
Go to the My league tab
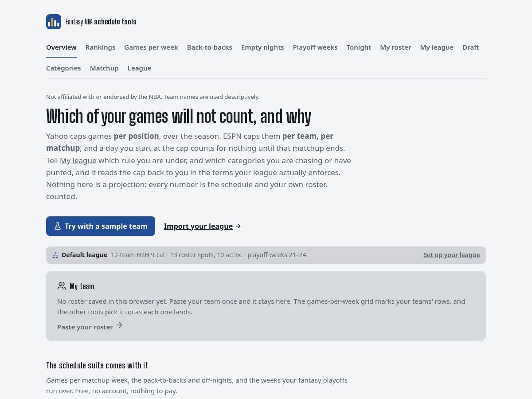coord(437,47)
